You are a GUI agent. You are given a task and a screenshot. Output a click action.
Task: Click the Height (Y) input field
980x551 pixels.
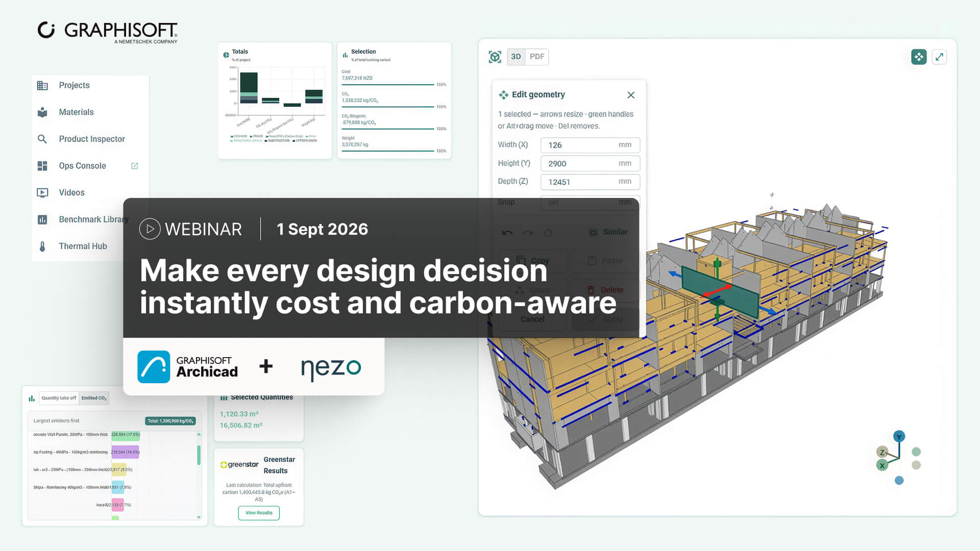click(x=590, y=163)
